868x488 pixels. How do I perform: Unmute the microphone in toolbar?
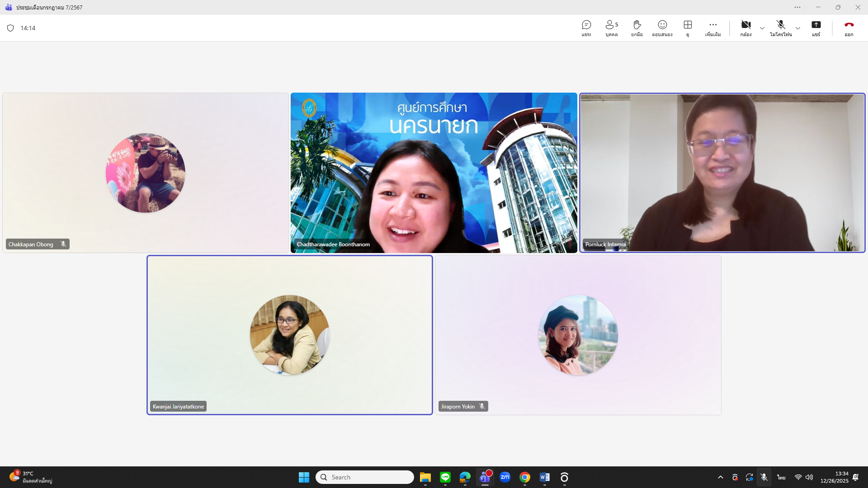tap(781, 28)
